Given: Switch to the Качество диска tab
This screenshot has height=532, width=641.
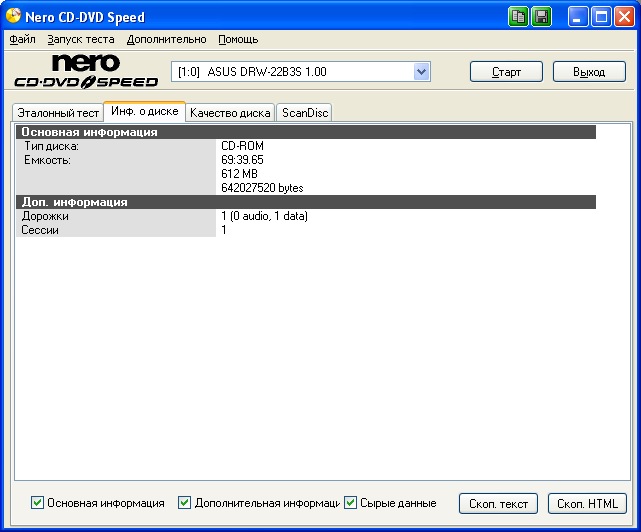Looking at the screenshot, I should click(x=230, y=113).
